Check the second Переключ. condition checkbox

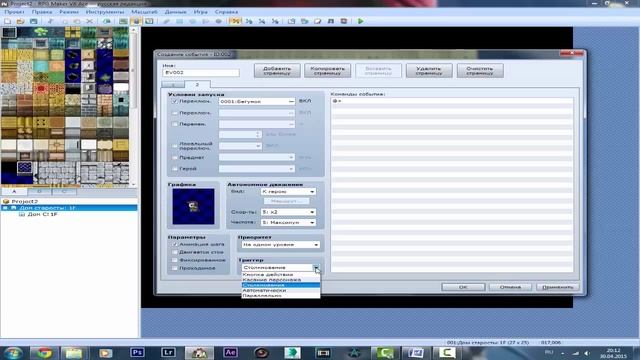pos(175,113)
